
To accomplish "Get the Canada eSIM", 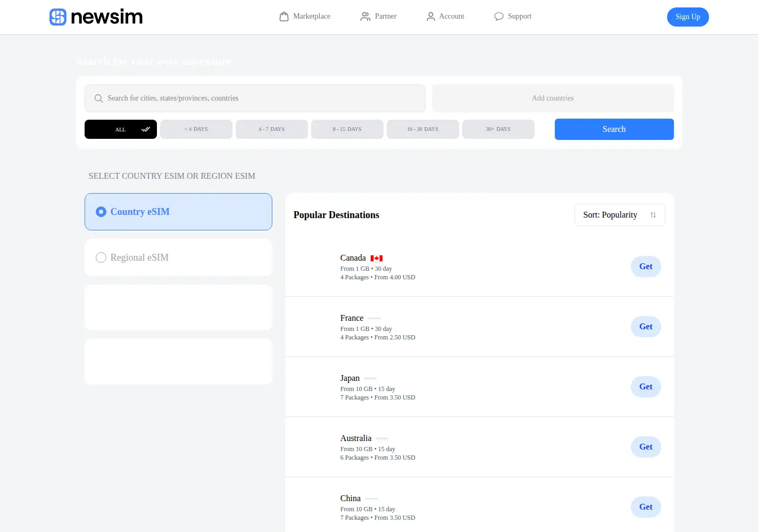I will (646, 267).
